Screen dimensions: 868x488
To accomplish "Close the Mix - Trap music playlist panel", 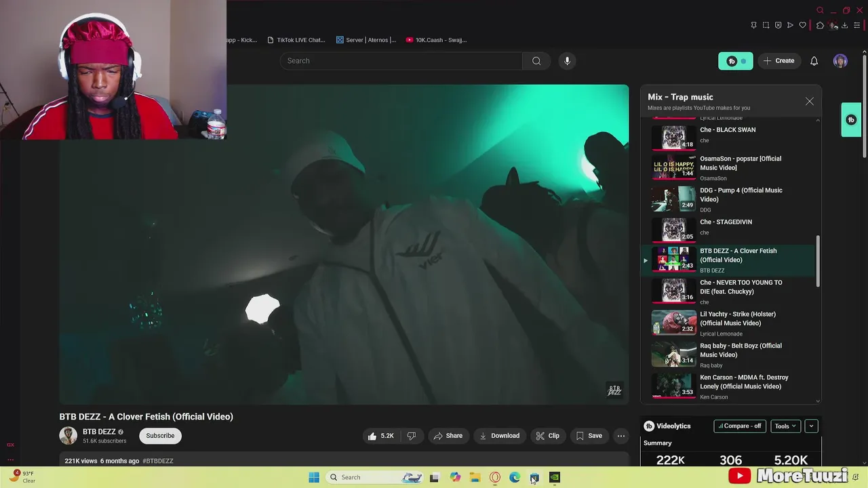I will (809, 101).
